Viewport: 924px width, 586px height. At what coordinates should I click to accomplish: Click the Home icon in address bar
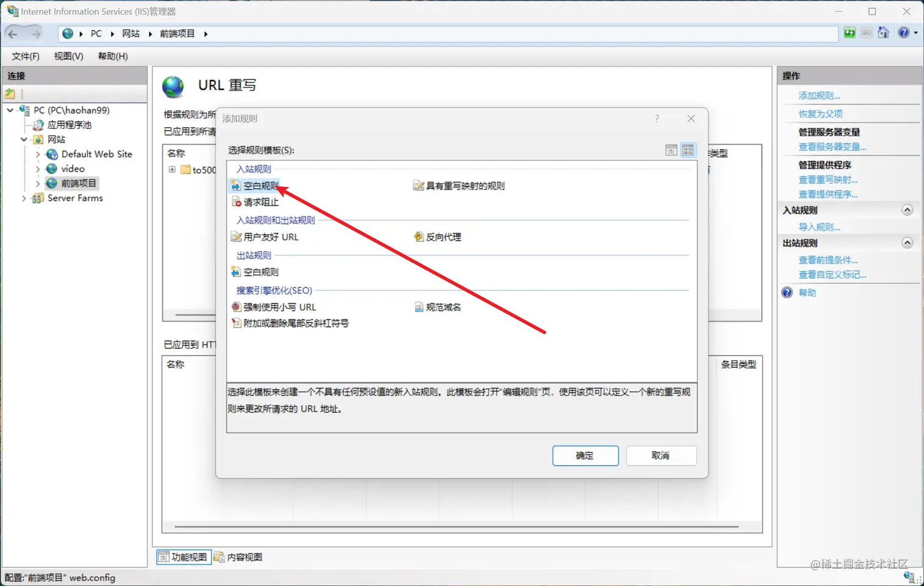pos(884,33)
